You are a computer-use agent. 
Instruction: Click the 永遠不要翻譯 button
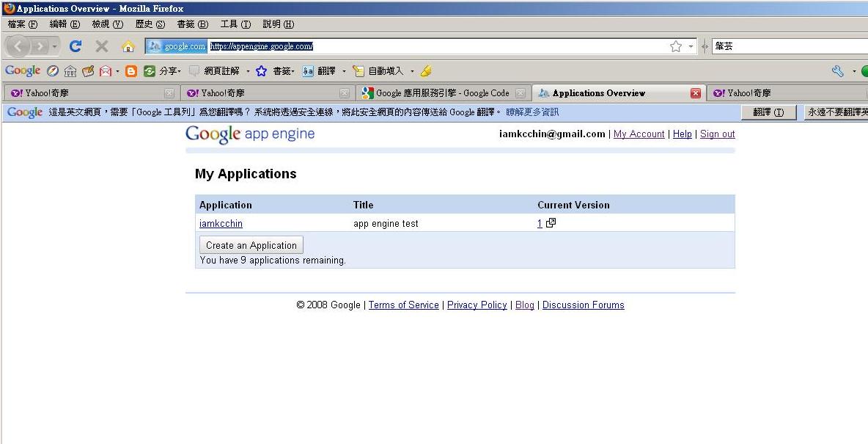click(x=836, y=112)
